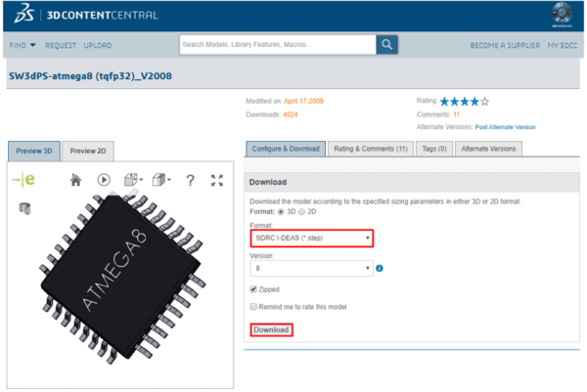587x392 pixels.
Task: Select the 2D format radio button
Action: point(301,212)
